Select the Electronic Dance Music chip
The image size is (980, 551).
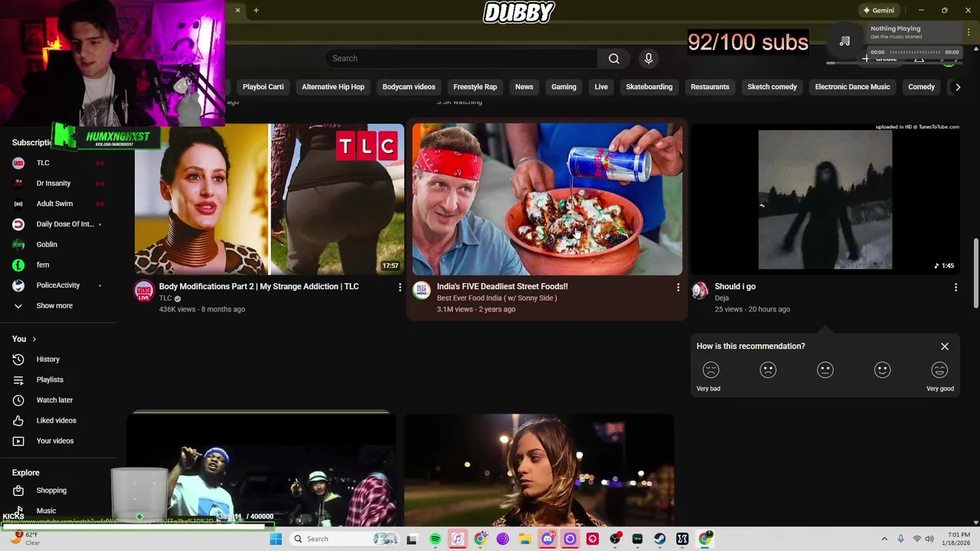[x=852, y=86]
